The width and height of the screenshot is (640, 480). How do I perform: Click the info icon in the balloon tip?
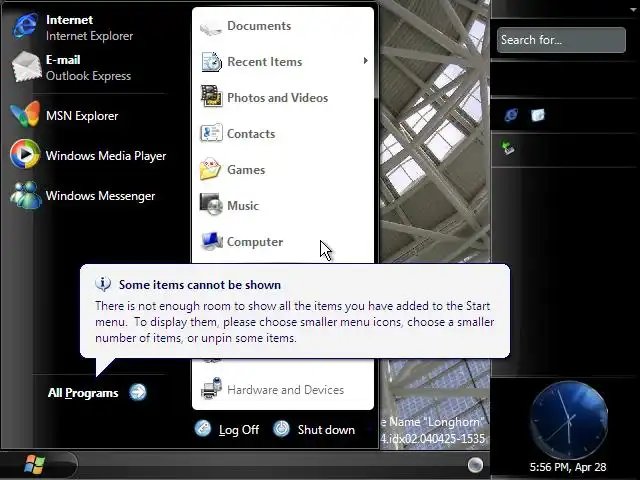(103, 284)
